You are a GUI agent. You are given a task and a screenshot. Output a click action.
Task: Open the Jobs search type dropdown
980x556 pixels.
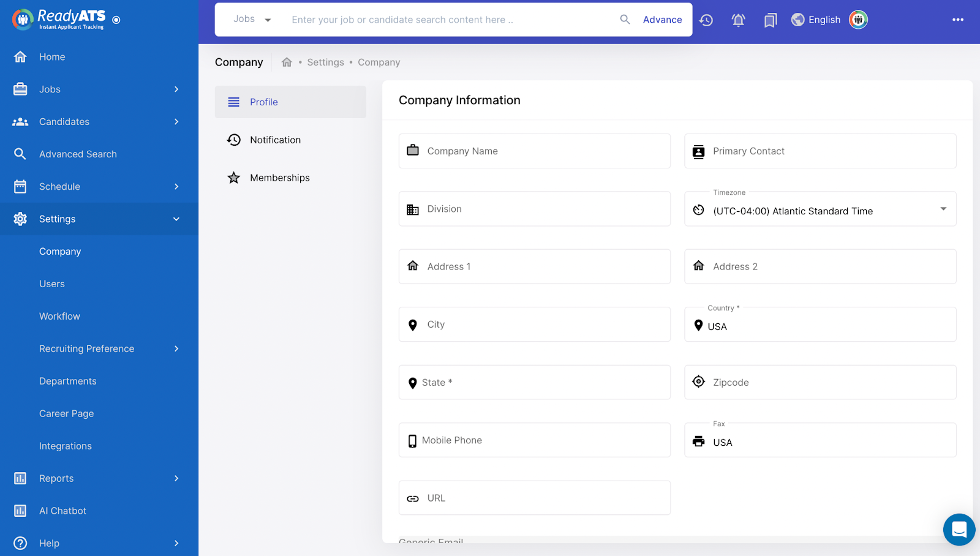[x=252, y=20]
